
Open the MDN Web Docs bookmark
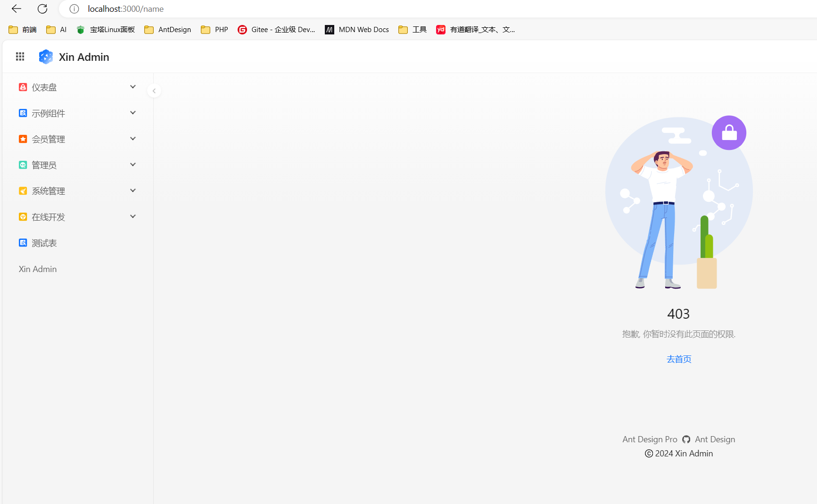click(x=357, y=30)
